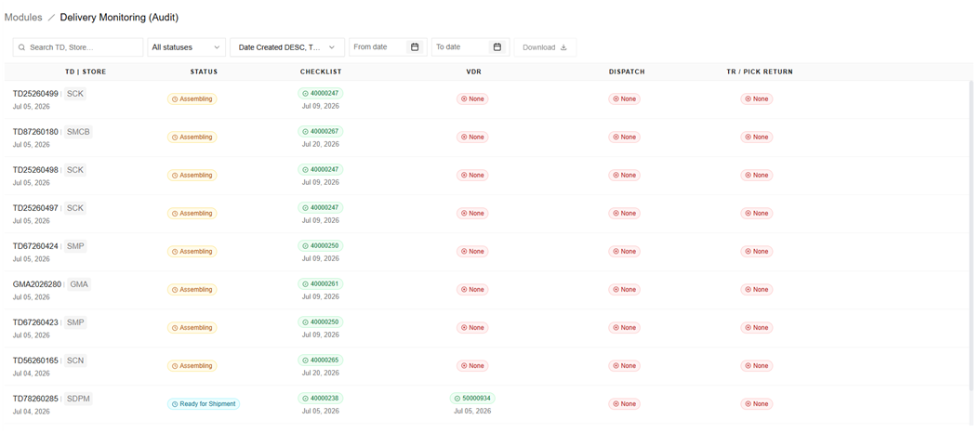Open the From date calendar icon
This screenshot has height=433, width=980.
pyautogui.click(x=415, y=46)
